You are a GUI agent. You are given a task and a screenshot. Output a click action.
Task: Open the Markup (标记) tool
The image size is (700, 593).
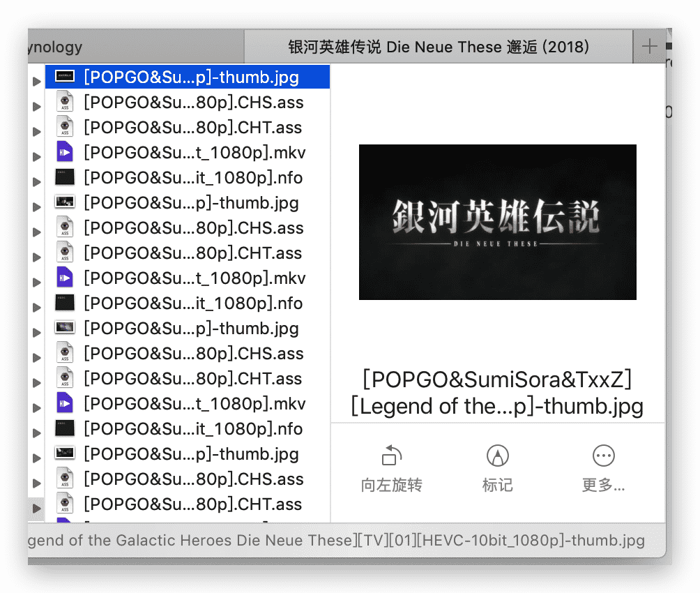point(497,456)
